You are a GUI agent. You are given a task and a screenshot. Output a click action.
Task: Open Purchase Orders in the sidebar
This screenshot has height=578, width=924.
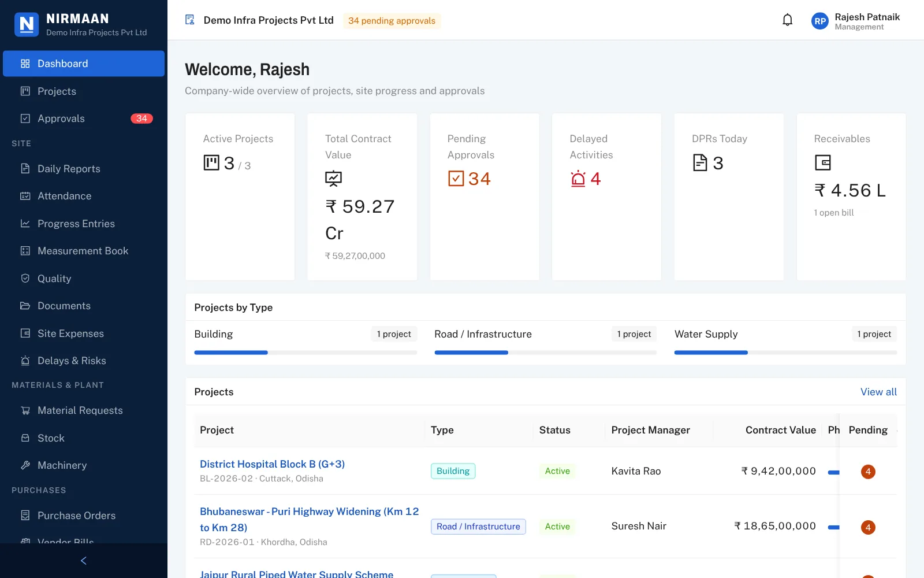pos(84,516)
